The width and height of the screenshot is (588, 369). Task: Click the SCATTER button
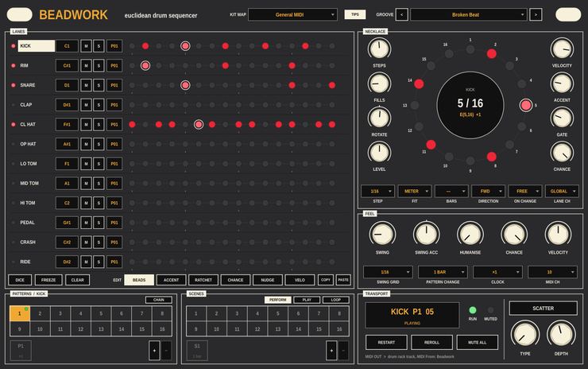click(543, 309)
